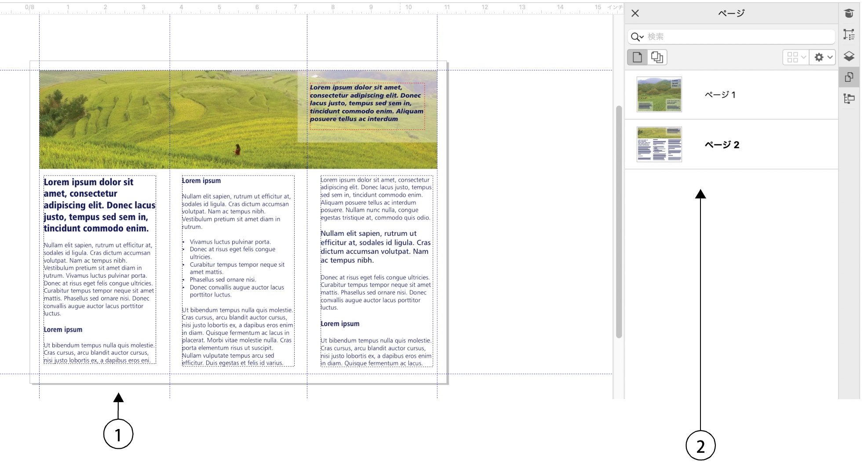The image size is (868, 462).
Task: Open the search filter magnifier dropdown
Action: [637, 37]
